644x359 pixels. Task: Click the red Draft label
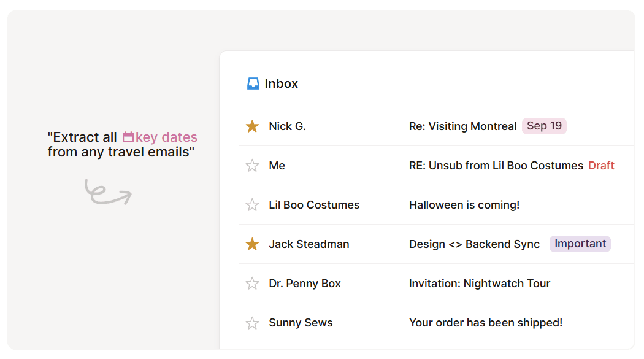[x=601, y=165]
